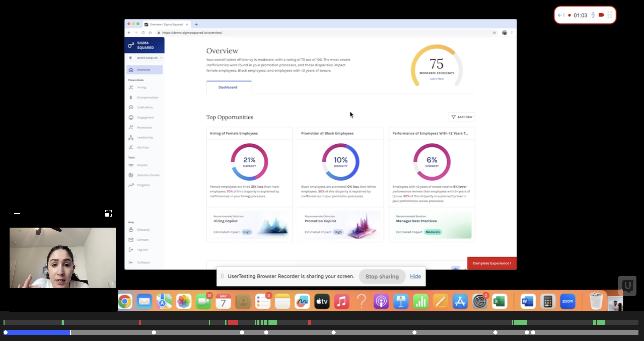Image resolution: width=644 pixels, height=341 pixels.
Task: Click Learn More under efficiency score
Action: (x=437, y=79)
